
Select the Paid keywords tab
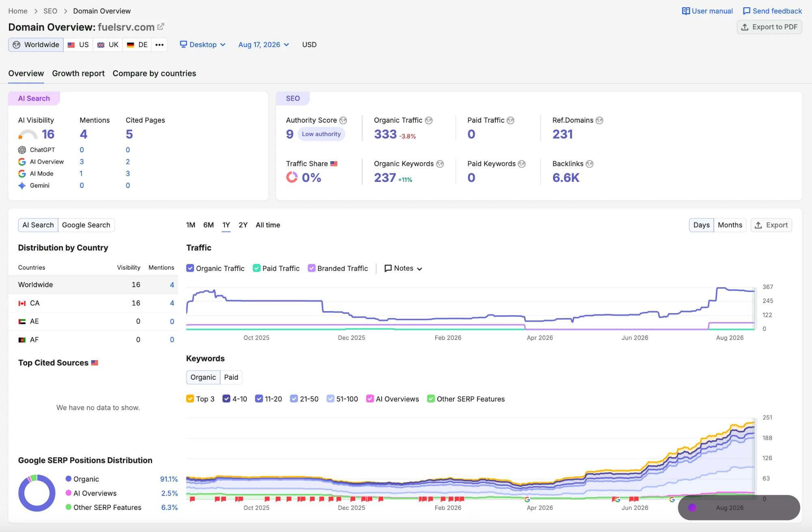coord(231,377)
